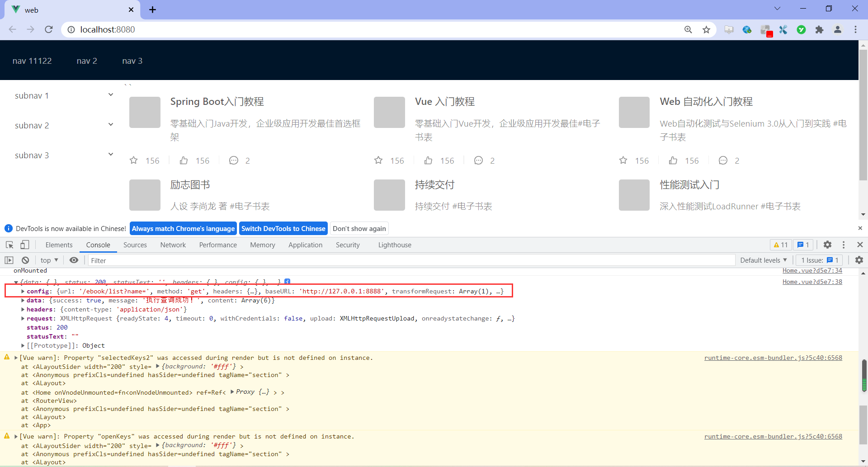
Task: Click the like icon under Spring Boot入门教程
Action: [x=184, y=160]
